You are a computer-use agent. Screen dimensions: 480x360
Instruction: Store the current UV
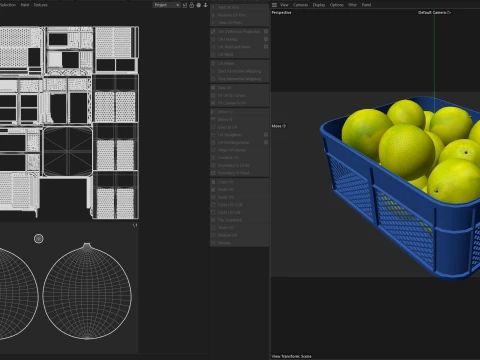[x=239, y=227]
